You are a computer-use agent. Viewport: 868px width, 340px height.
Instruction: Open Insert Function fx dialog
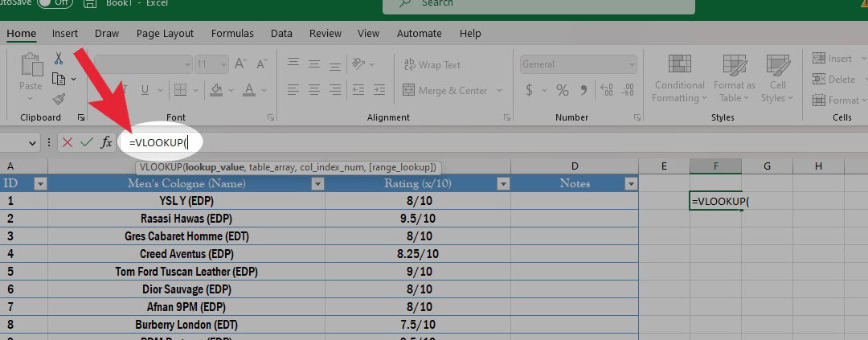(x=106, y=142)
